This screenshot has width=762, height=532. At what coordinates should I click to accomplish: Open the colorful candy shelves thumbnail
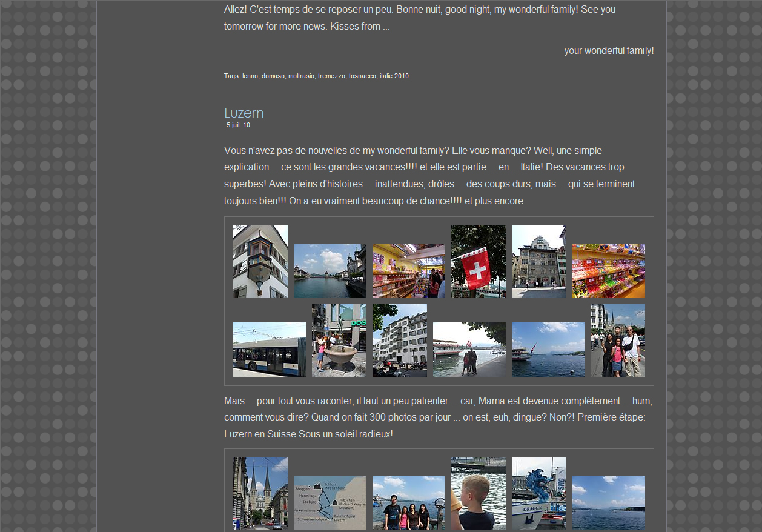(608, 271)
